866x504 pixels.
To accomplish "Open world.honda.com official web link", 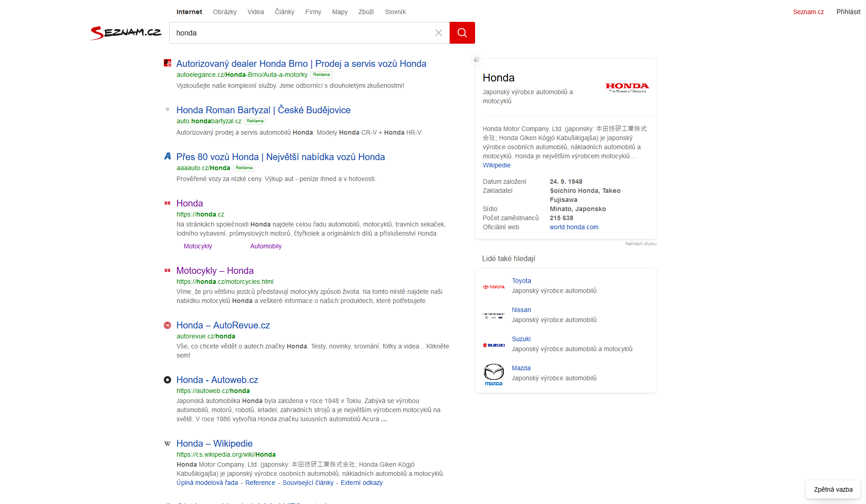I will pyautogui.click(x=574, y=227).
